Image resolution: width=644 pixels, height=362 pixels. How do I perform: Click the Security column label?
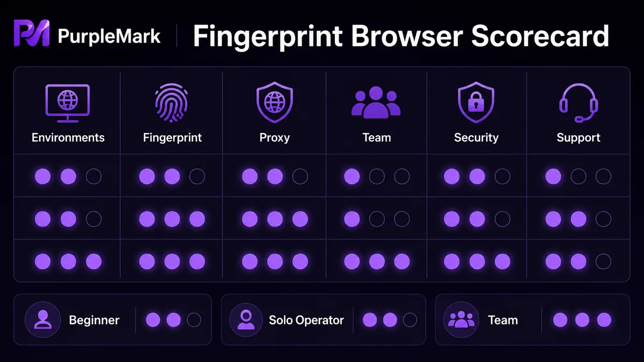(476, 137)
